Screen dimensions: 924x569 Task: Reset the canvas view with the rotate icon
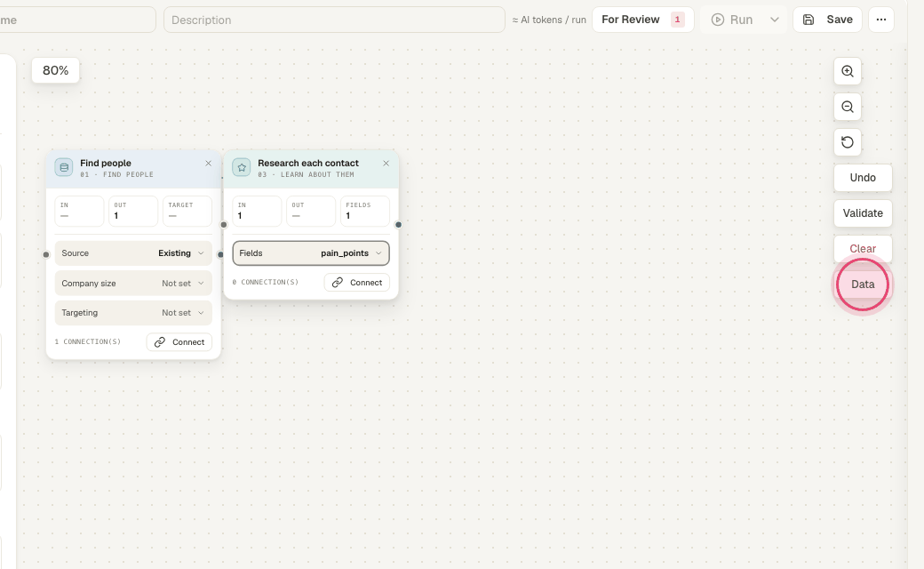(x=848, y=142)
